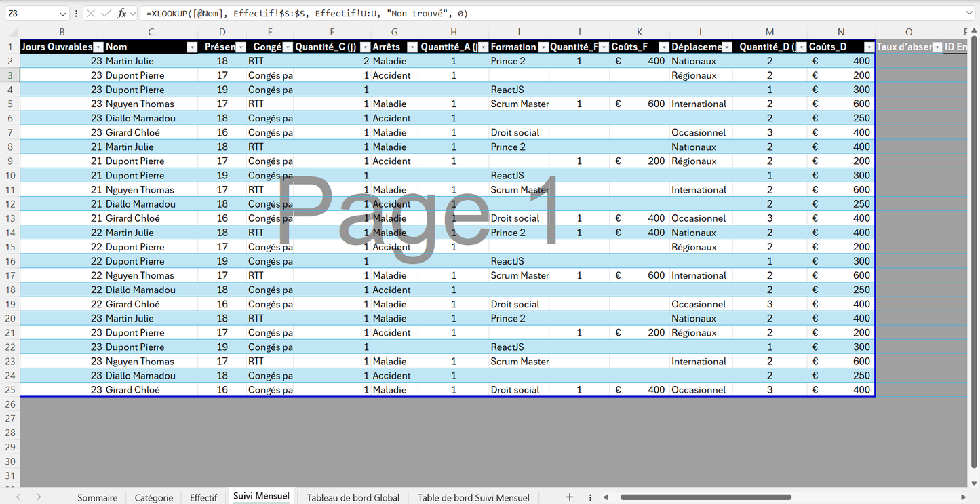Click the horizontal scrollbar left arrow
Viewport: 980px width, 504px height.
coord(606,497)
